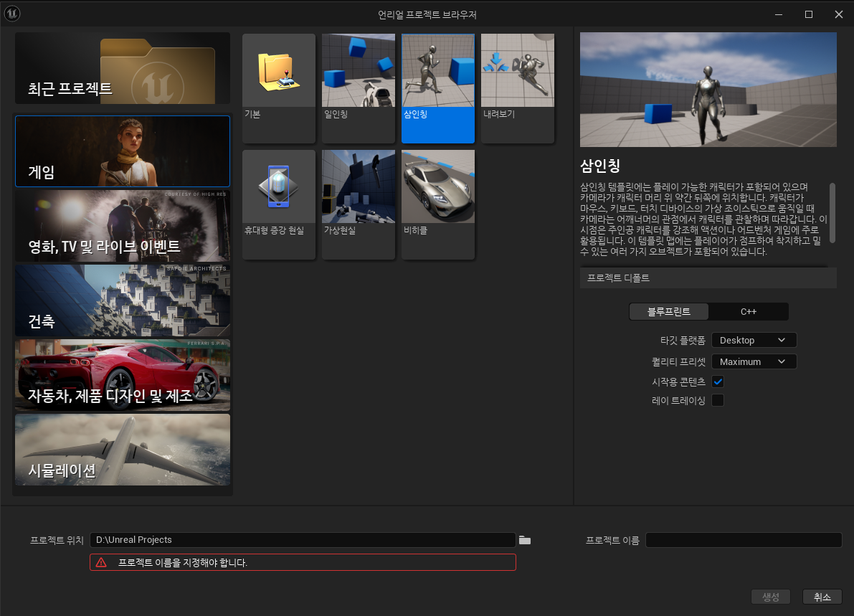Click the 프로젝트 위치 path field
854x616 pixels.
coord(303,540)
